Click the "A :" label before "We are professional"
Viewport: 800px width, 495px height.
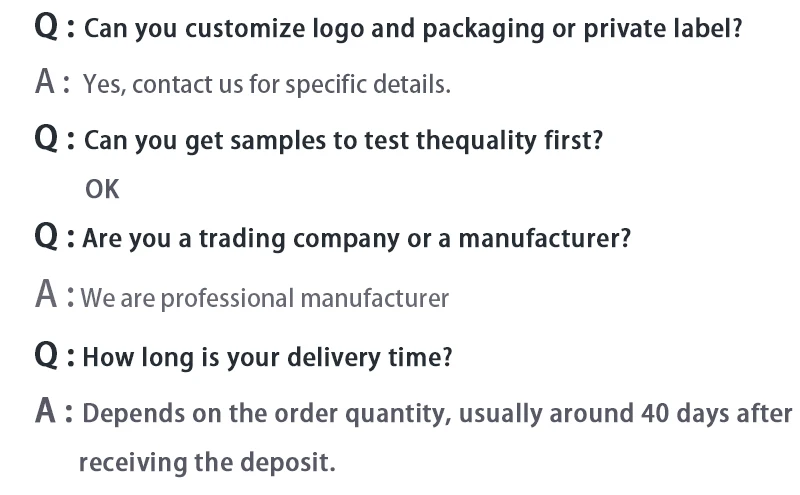click(x=54, y=296)
